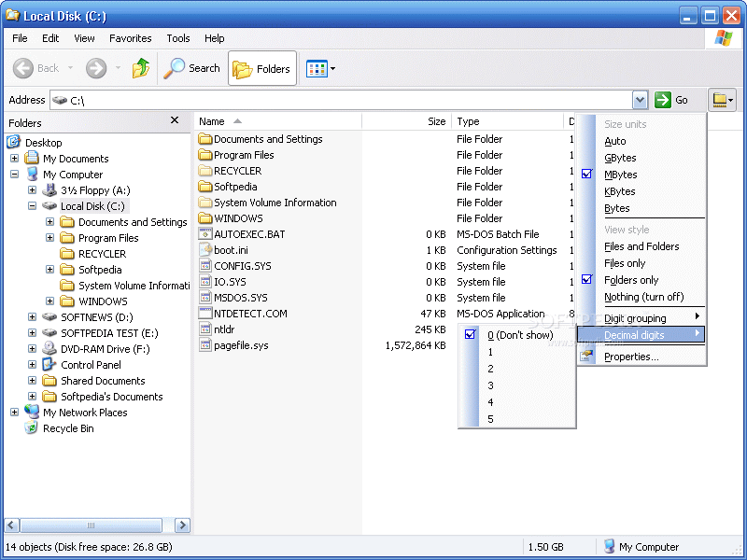
Task: Click the Views grid icon
Action: click(317, 68)
